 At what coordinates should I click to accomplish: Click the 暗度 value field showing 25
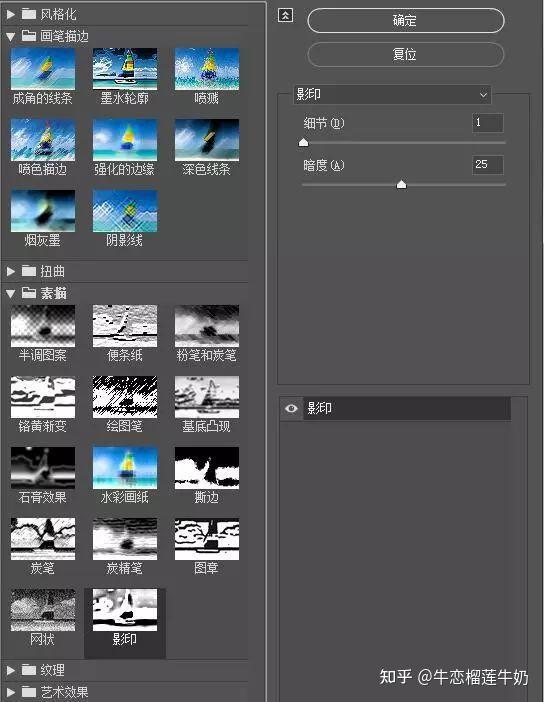[488, 164]
